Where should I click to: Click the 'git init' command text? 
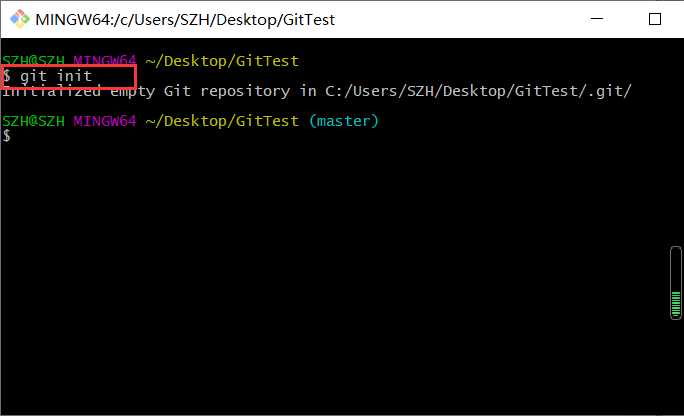click(56, 76)
